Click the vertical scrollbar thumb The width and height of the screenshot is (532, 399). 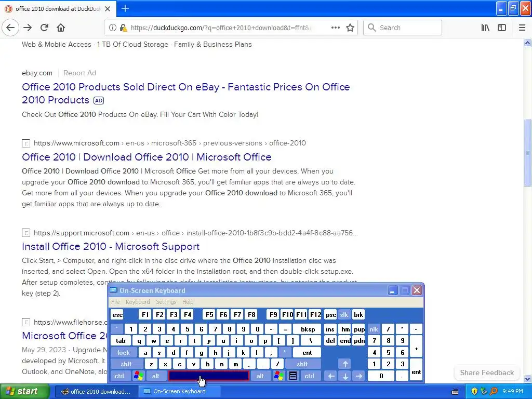click(527, 153)
